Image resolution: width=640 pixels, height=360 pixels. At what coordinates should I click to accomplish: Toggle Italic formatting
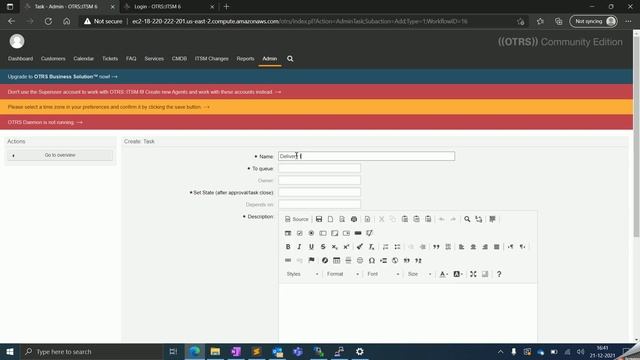(x=300, y=247)
